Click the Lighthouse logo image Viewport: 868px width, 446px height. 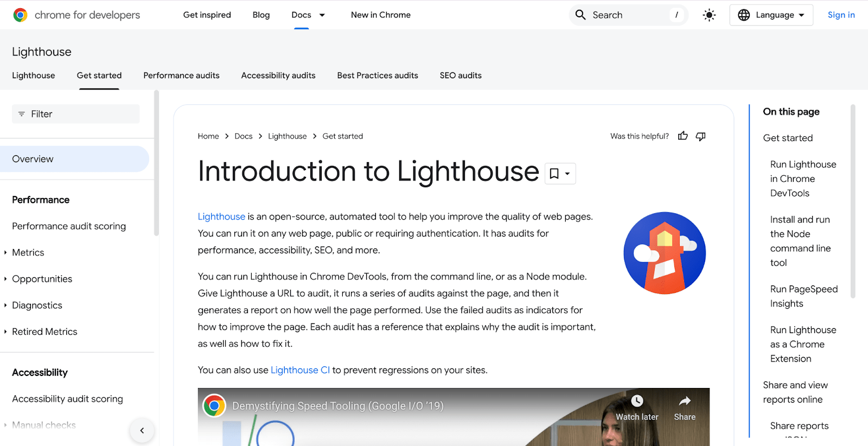pos(665,253)
